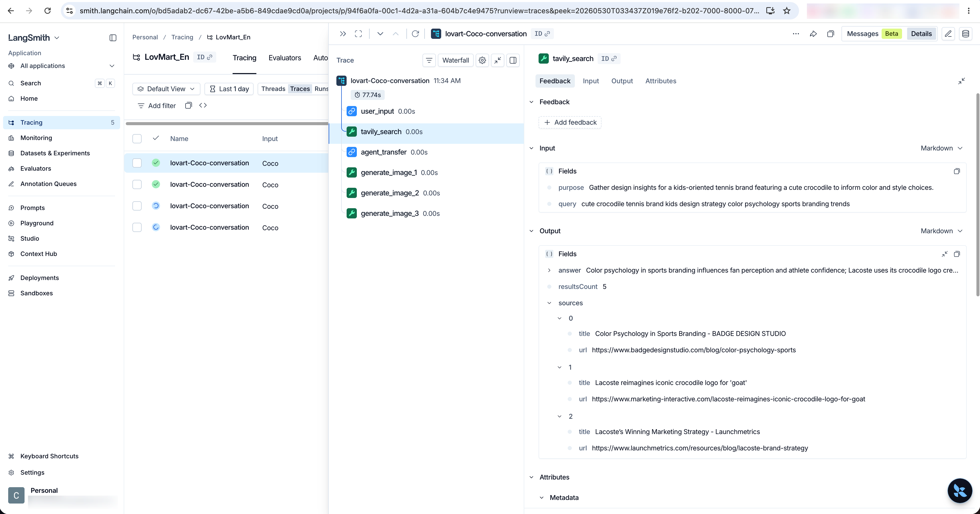Click Add feedback button

coord(570,122)
